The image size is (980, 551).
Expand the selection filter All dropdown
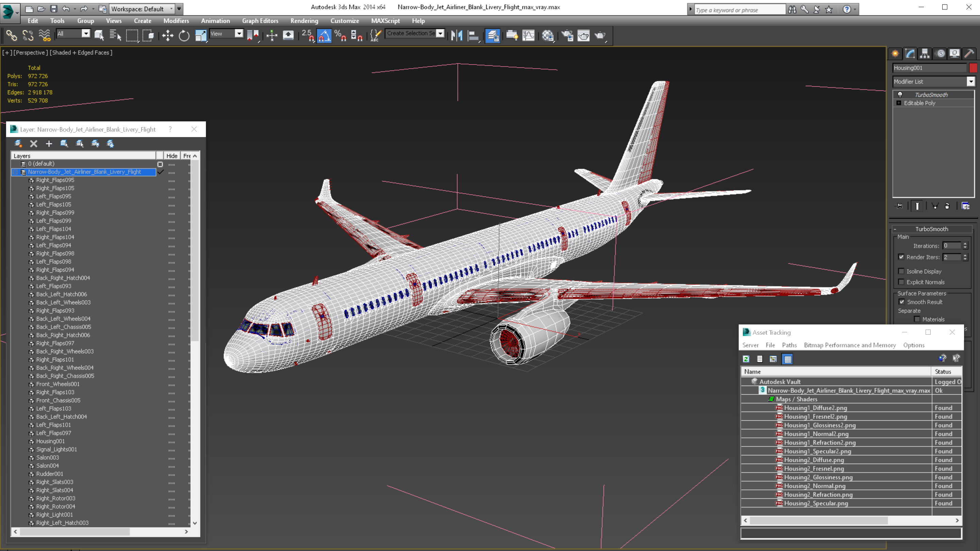pyautogui.click(x=86, y=34)
